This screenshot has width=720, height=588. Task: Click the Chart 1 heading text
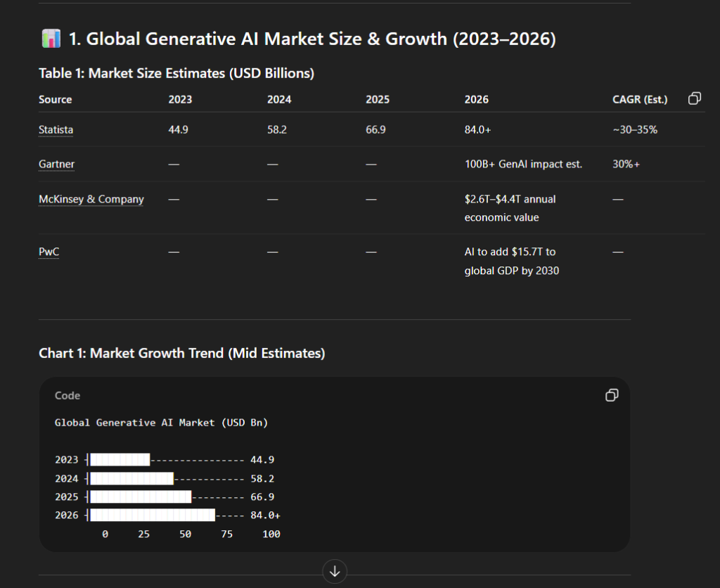tap(181, 353)
